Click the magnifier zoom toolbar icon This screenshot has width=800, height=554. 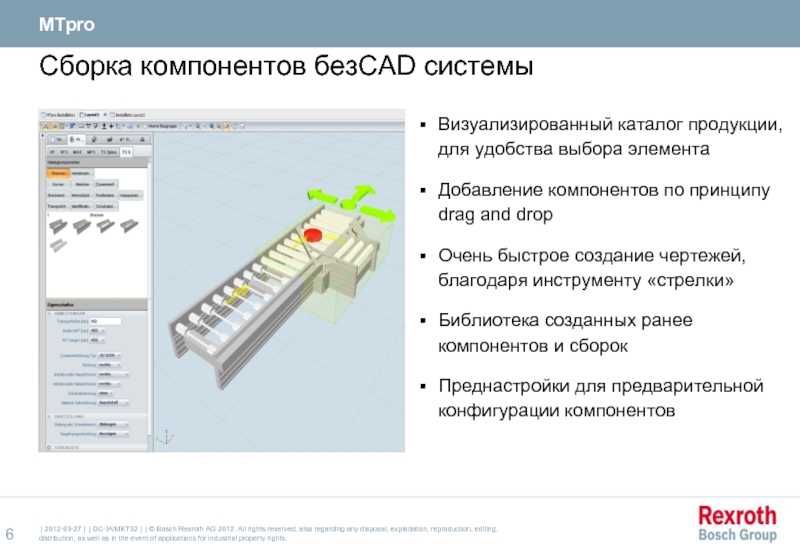pos(197,126)
